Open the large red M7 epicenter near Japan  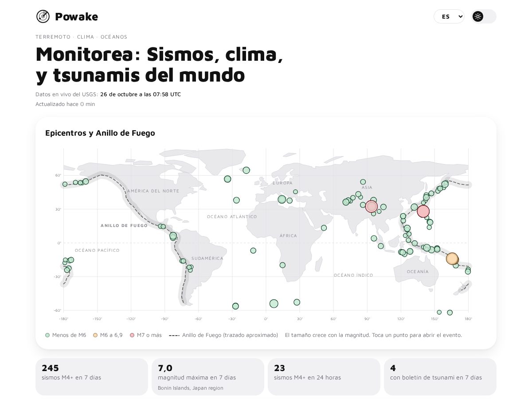click(x=423, y=211)
